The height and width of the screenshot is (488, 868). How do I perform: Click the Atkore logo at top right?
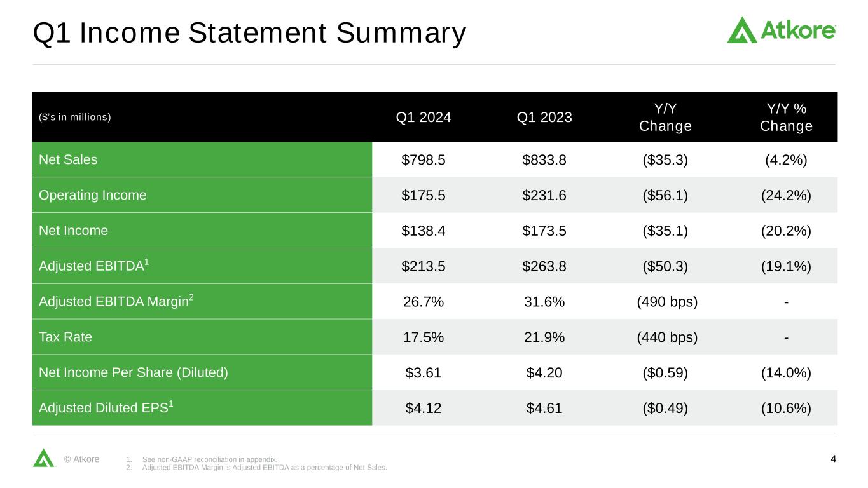781,30
